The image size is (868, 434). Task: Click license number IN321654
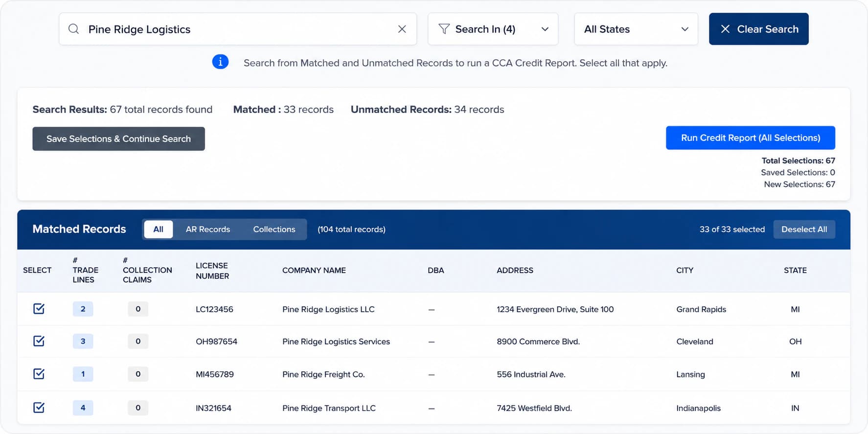coord(213,408)
